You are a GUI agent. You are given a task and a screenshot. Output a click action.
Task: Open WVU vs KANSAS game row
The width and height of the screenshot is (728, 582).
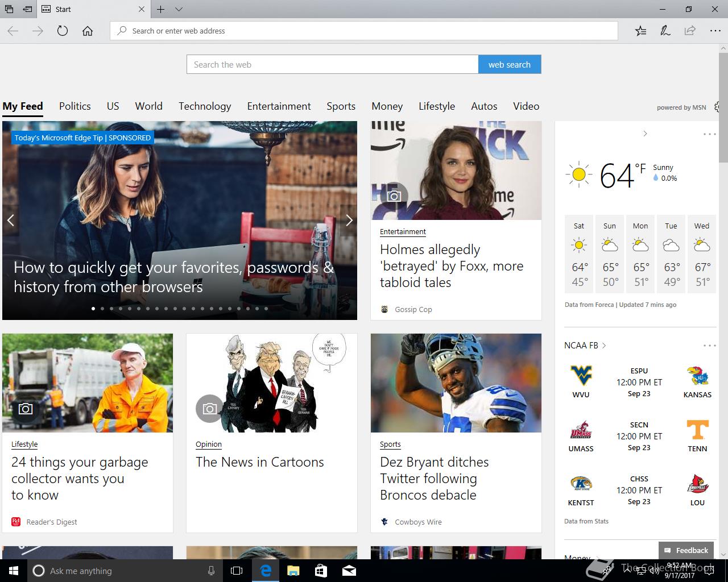[640, 382]
